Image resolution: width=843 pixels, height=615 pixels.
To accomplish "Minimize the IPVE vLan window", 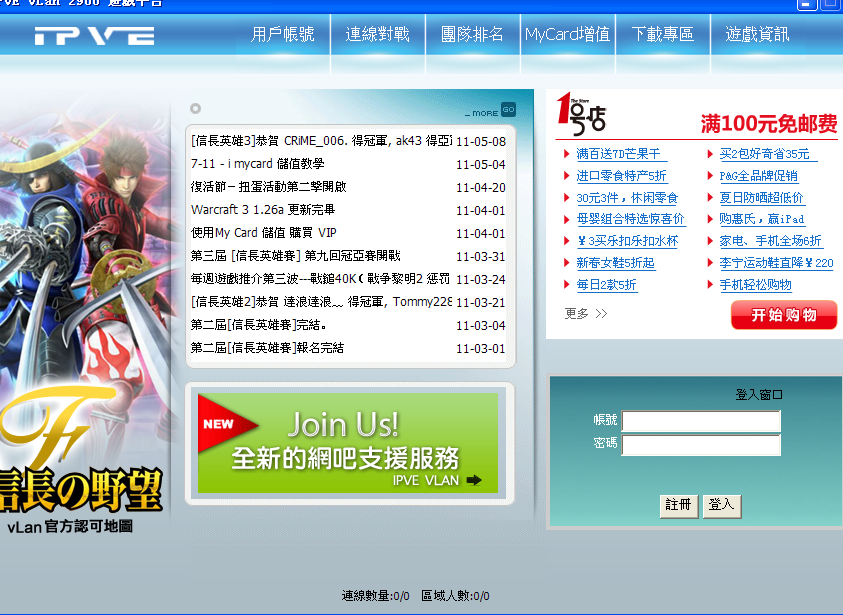I will tap(806, 4).
